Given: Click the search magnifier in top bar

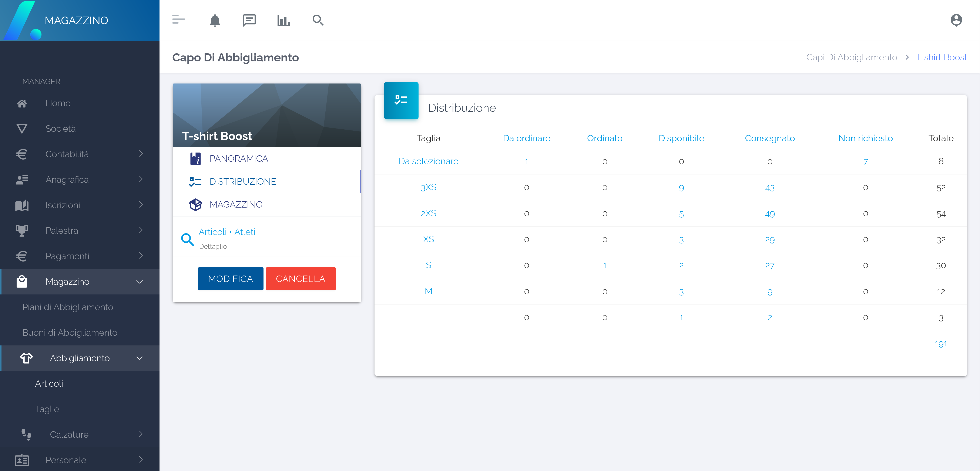Looking at the screenshot, I should point(318,20).
